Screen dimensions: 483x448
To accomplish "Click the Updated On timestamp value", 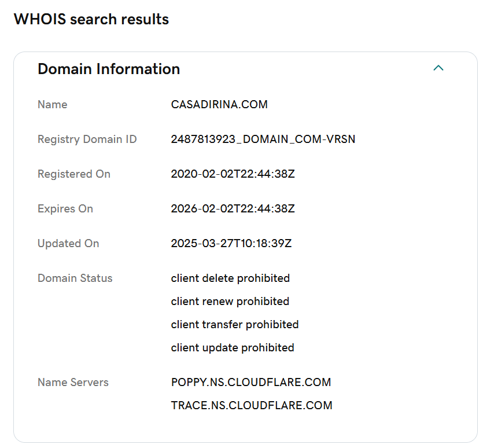I will coord(231,243).
